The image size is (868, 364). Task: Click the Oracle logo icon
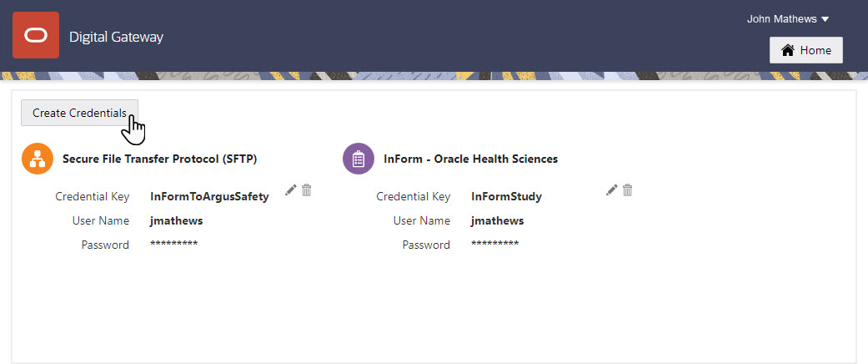[x=36, y=35]
